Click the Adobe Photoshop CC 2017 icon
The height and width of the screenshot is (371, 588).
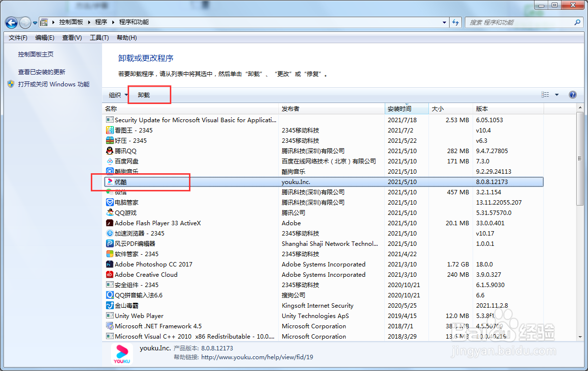pyautogui.click(x=109, y=265)
